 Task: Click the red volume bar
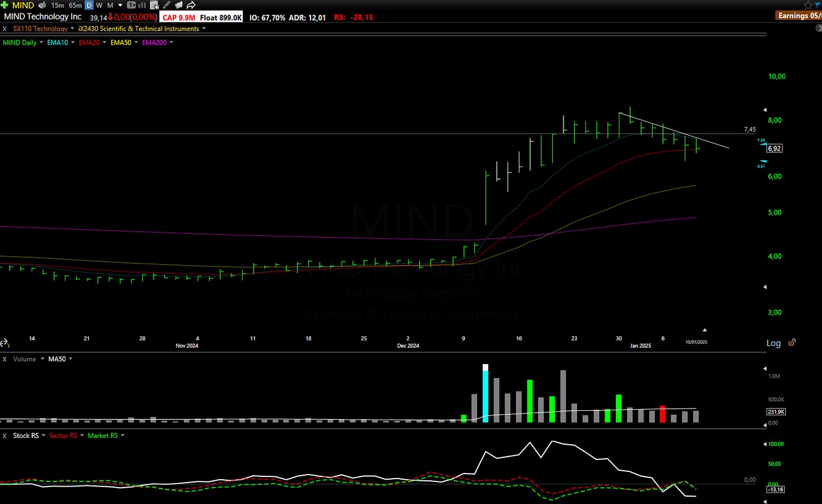[x=663, y=414]
